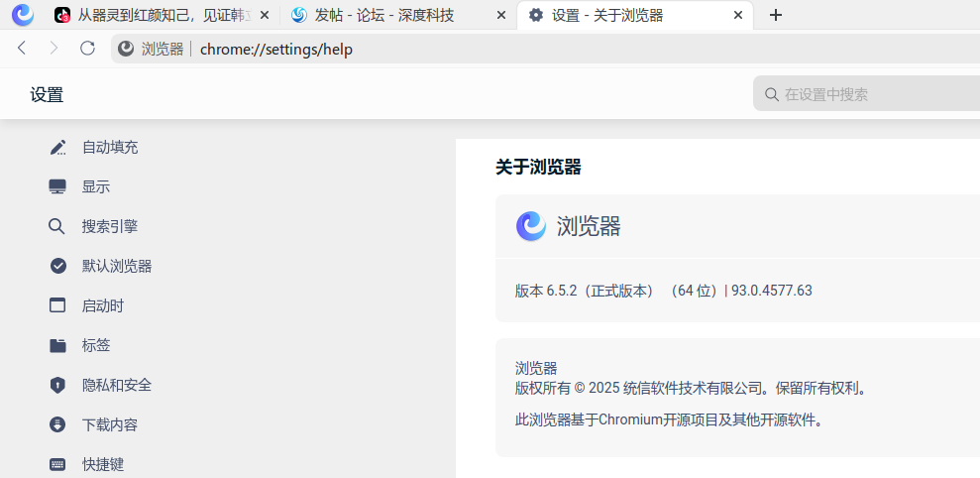Open the 下载内容 settings section
This screenshot has width=980, height=478.
tap(110, 424)
